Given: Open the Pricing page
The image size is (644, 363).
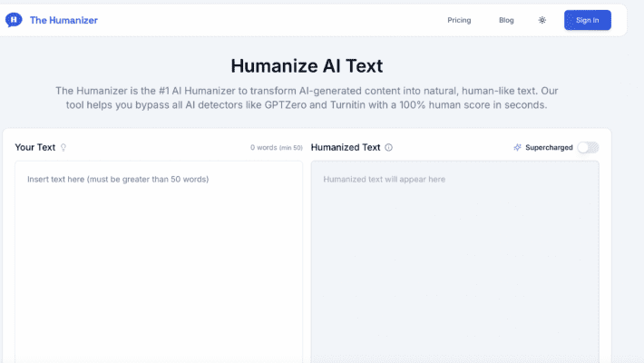Looking at the screenshot, I should click(x=459, y=20).
